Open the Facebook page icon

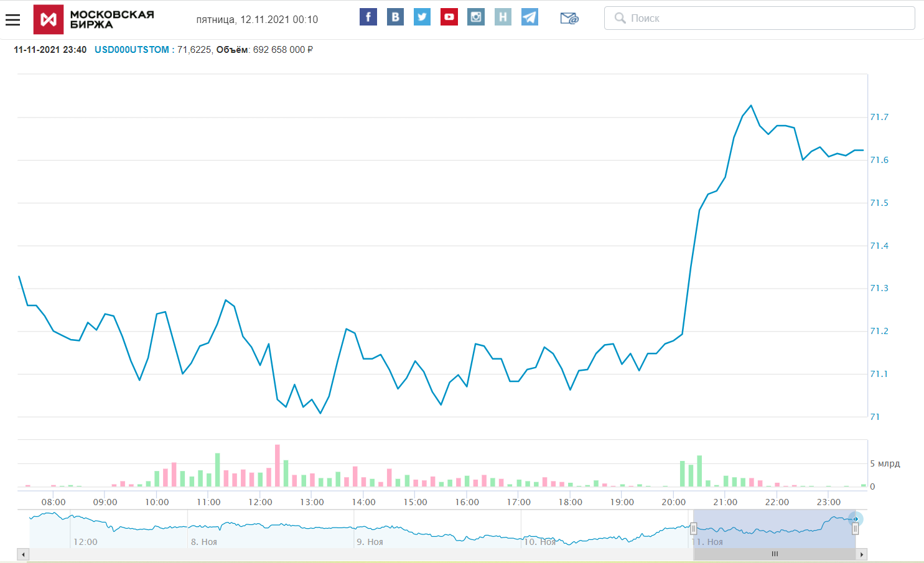pyautogui.click(x=368, y=17)
